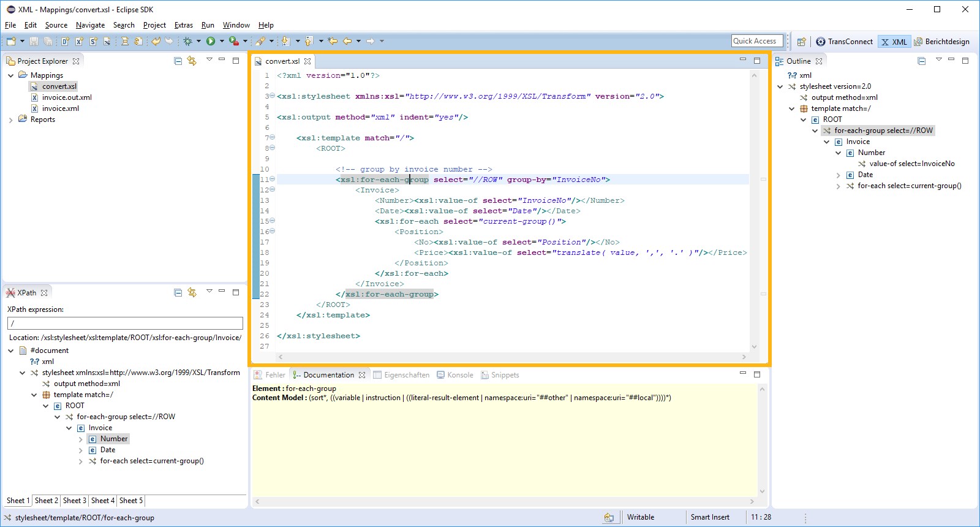Open the Source menu
The image size is (980, 527).
56,25
